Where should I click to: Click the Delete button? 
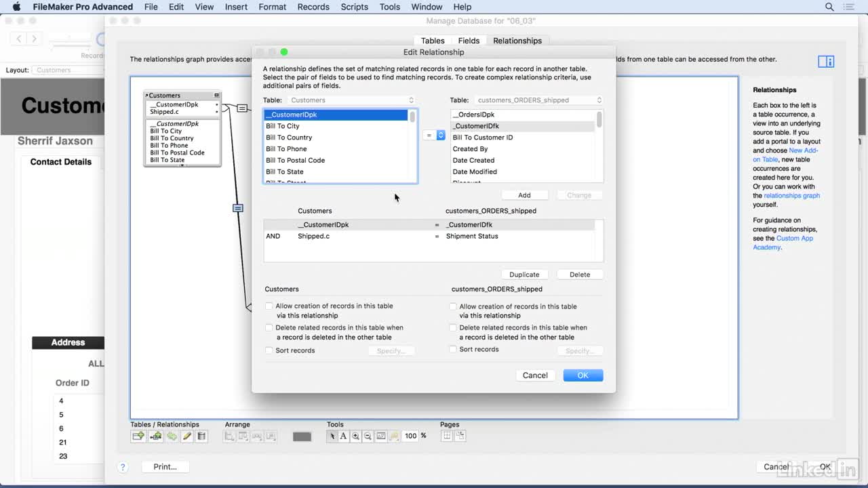coord(580,274)
